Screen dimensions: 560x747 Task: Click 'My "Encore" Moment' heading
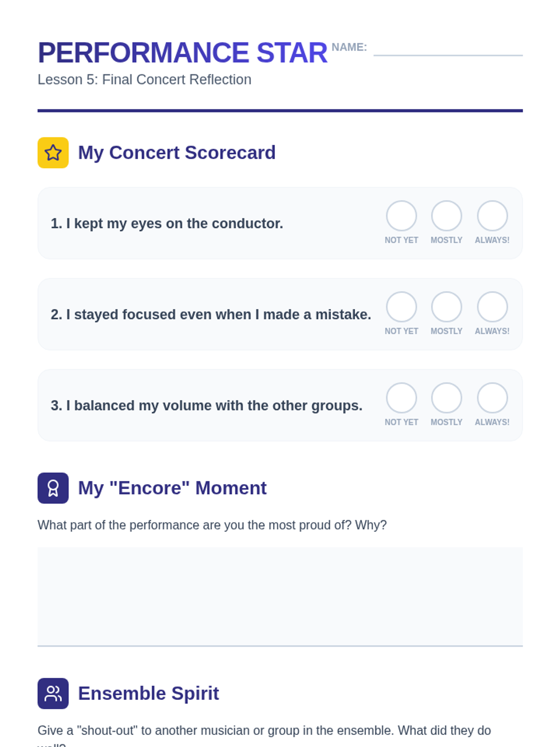coord(172,488)
